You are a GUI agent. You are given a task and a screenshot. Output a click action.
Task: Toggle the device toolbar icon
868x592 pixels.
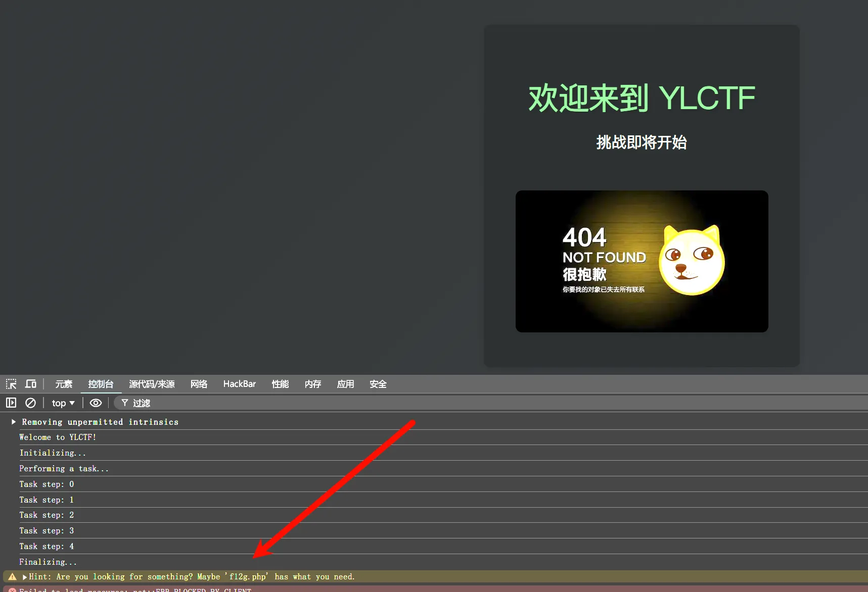click(31, 384)
